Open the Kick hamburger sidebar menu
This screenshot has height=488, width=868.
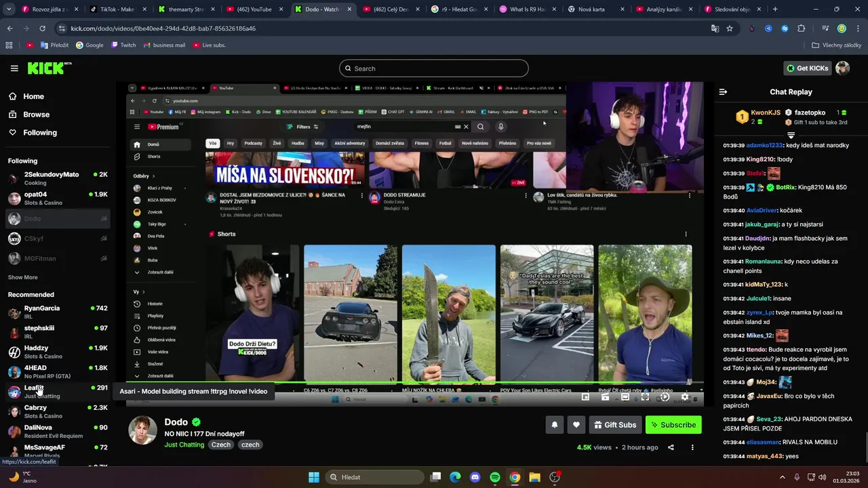point(14,68)
